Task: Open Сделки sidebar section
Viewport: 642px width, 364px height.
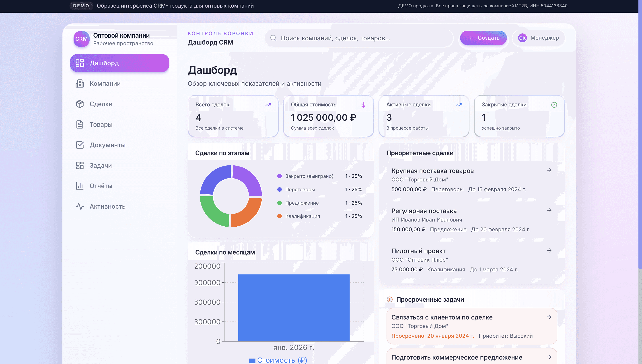Action: (101, 104)
